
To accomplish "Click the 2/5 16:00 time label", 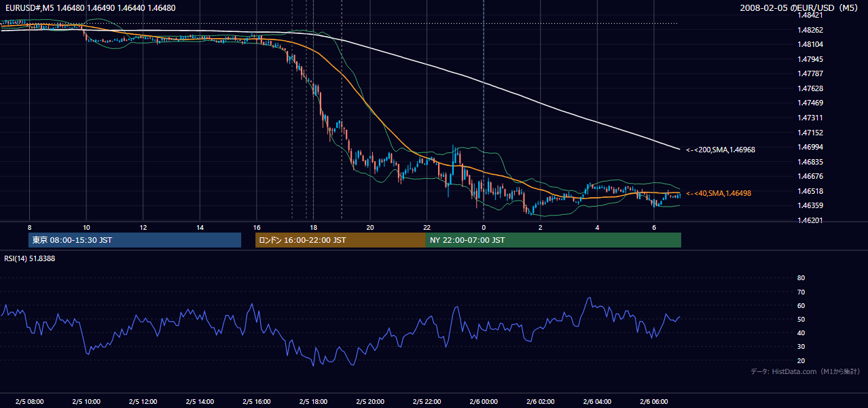I will [256, 402].
